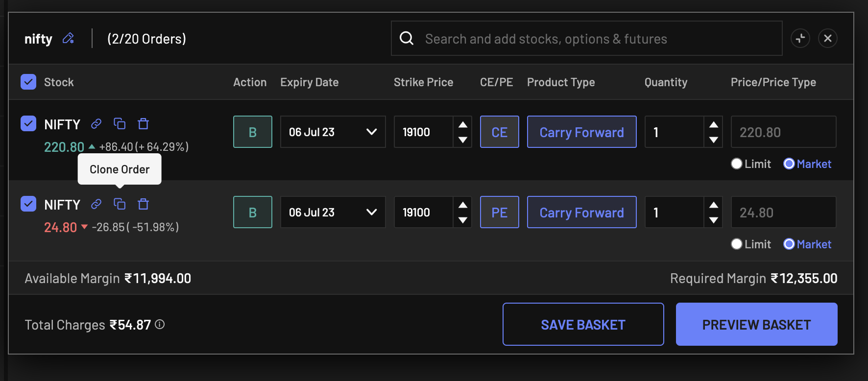The width and height of the screenshot is (868, 381).
Task: Select Limit price type for the CE order
Action: coord(737,164)
